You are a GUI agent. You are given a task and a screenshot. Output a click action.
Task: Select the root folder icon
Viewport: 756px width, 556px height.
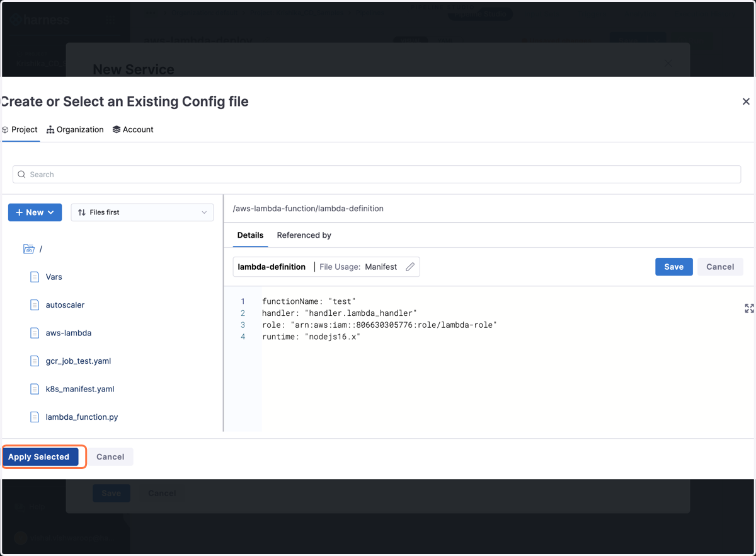coord(28,249)
